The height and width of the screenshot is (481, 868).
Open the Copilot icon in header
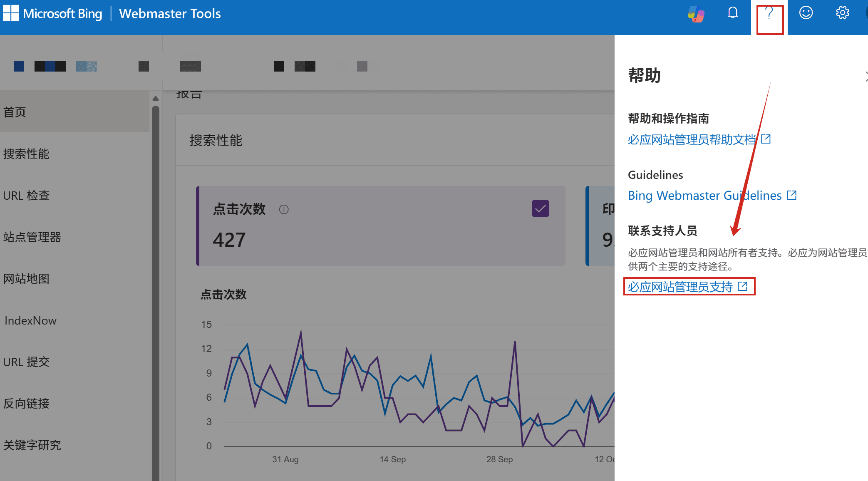click(x=696, y=14)
